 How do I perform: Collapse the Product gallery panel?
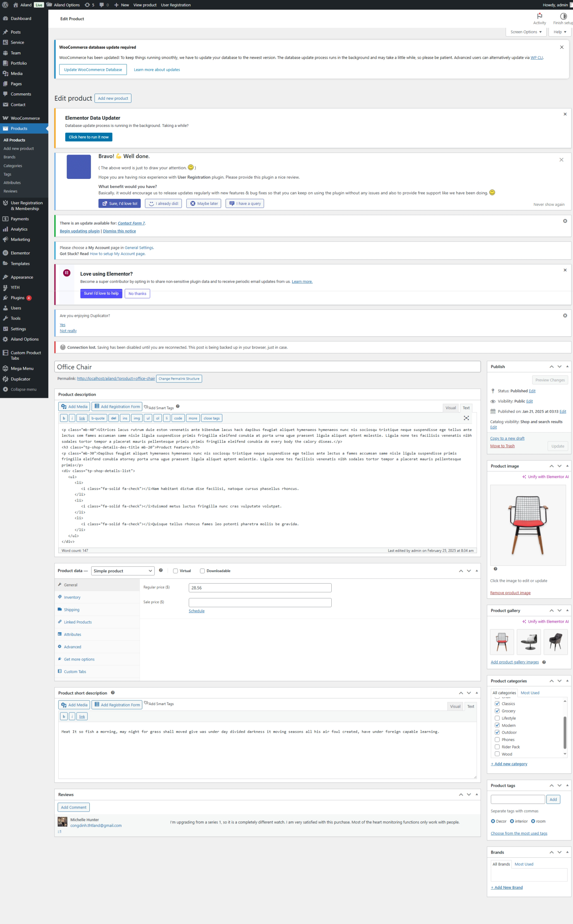(567, 610)
